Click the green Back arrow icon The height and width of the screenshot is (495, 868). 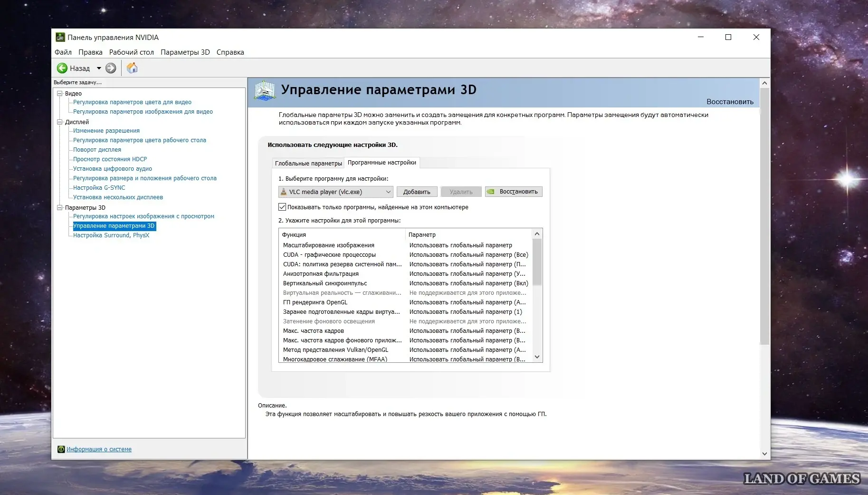click(62, 68)
